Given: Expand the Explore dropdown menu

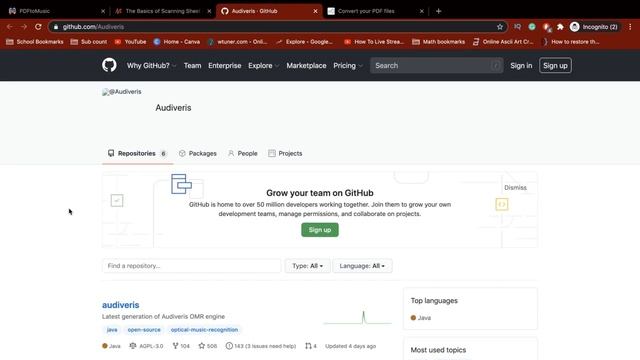Looking at the screenshot, I should [263, 65].
